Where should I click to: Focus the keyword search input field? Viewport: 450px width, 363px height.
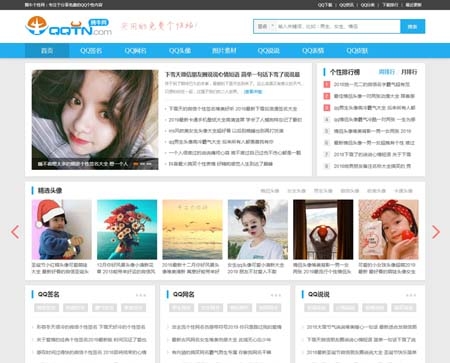338,27
